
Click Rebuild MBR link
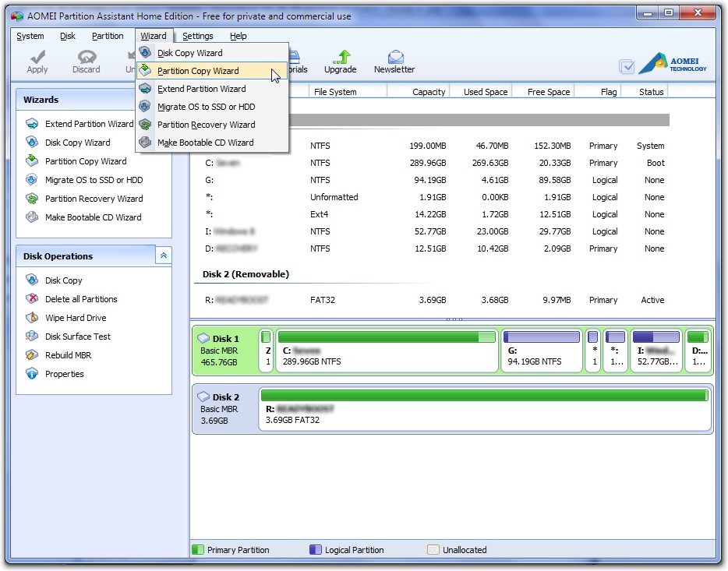tap(69, 355)
